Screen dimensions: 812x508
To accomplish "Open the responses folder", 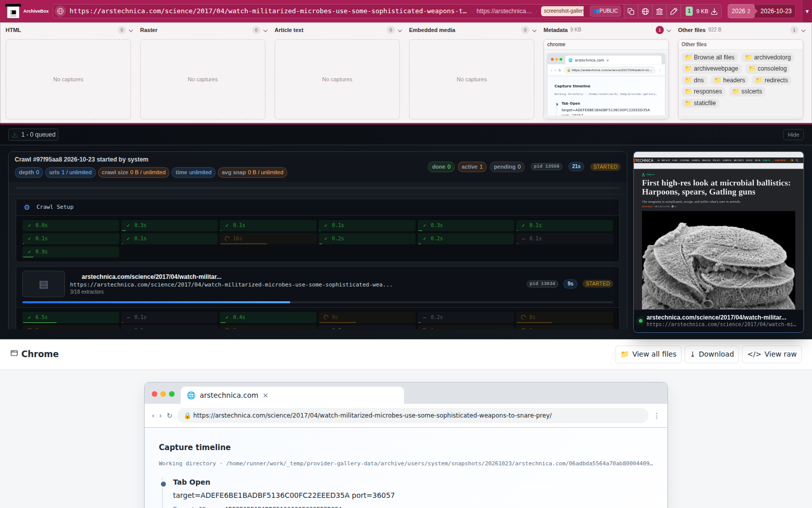I will pyautogui.click(x=703, y=91).
